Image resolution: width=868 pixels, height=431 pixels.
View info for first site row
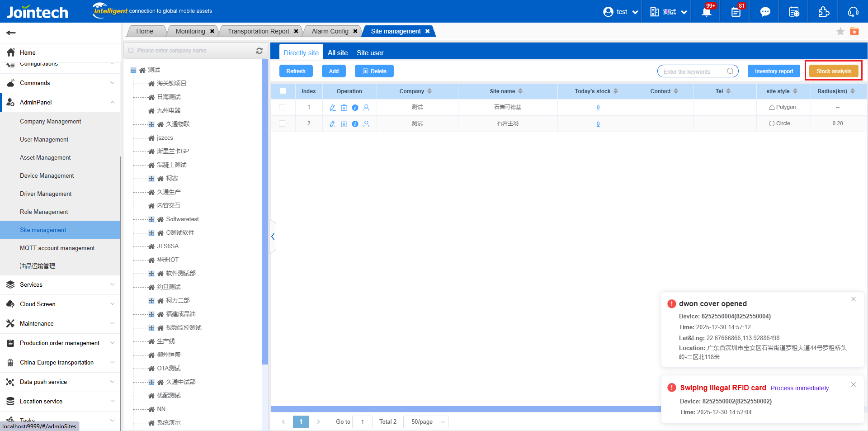(355, 108)
